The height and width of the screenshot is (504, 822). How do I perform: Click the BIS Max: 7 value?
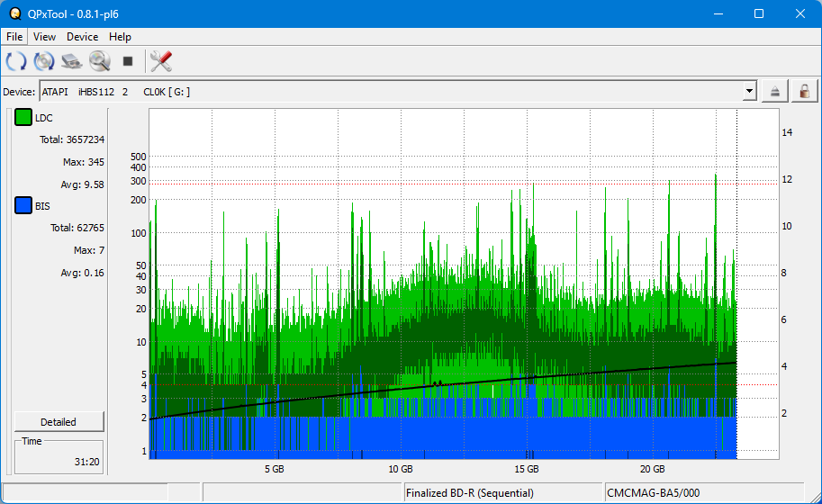[x=88, y=250]
